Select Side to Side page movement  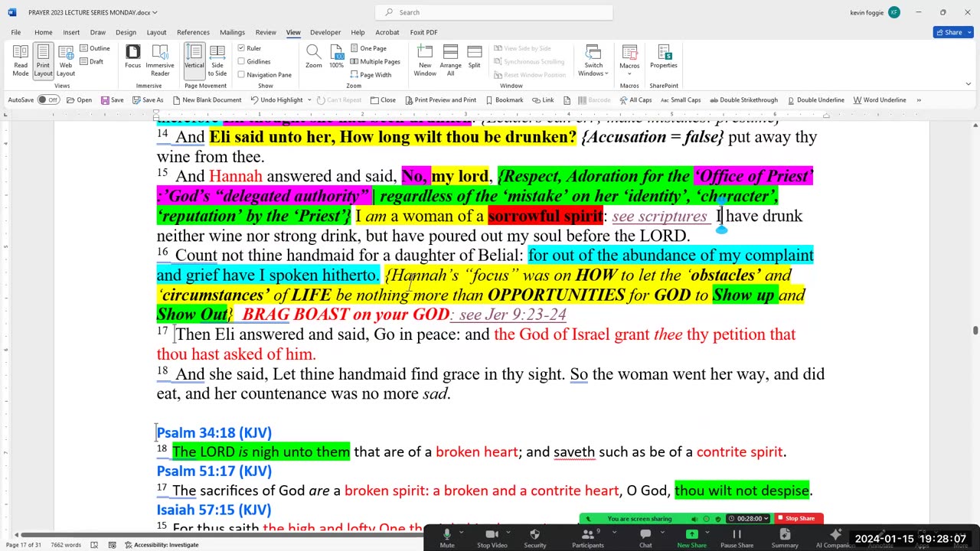coord(217,60)
